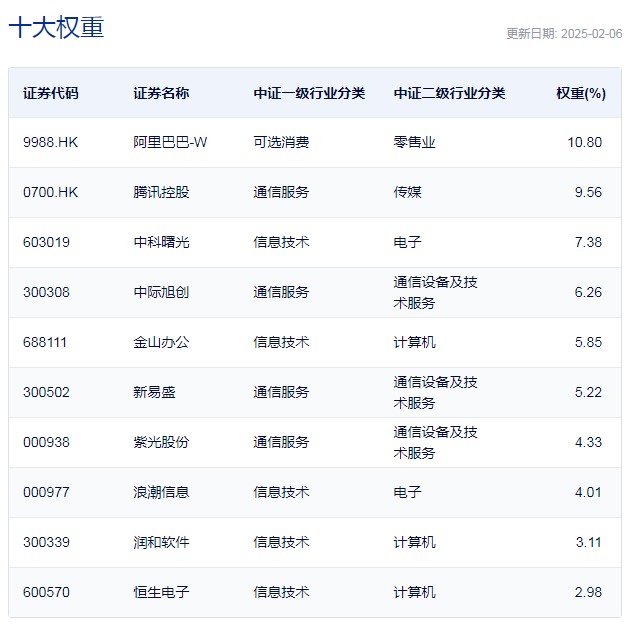Viewport: 629px width, 628px height.
Task: Click stock code 600570
Action: point(46,592)
